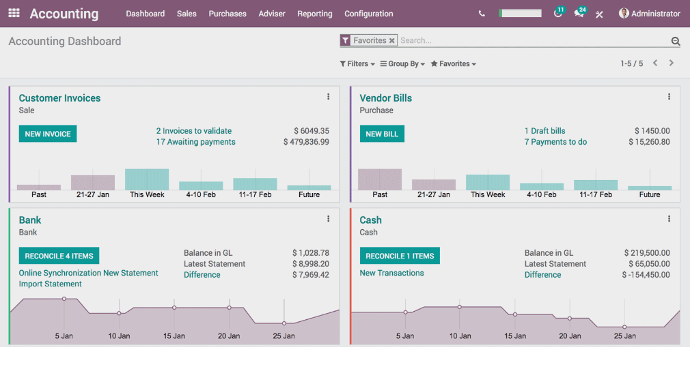The image size is (690, 369).
Task: Open the Configuration menu
Action: pos(369,14)
